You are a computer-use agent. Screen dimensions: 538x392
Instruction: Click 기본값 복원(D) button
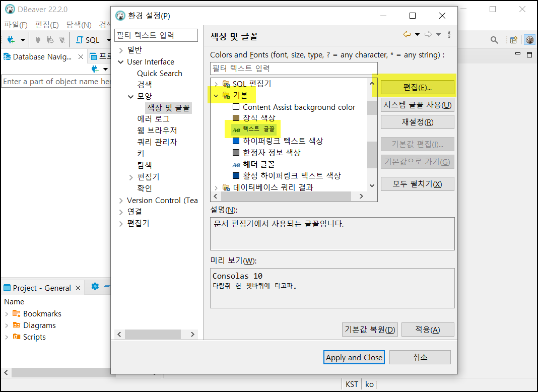click(x=370, y=330)
